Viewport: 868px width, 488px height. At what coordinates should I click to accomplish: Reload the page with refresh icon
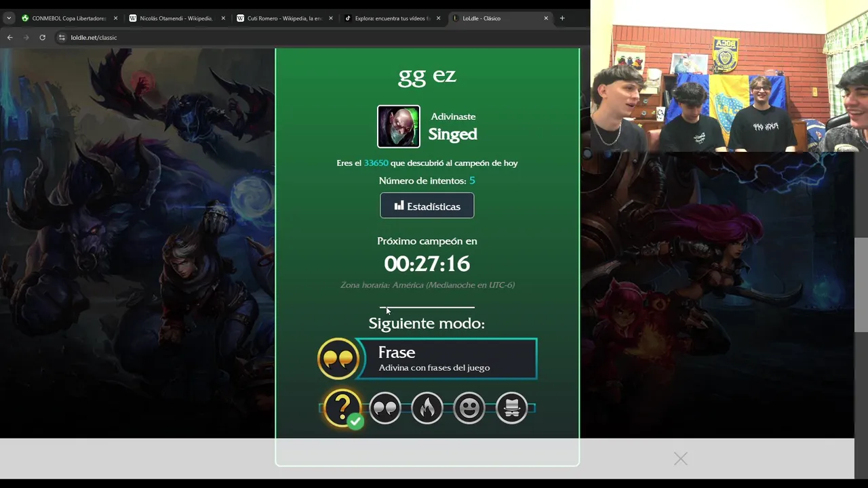click(42, 37)
